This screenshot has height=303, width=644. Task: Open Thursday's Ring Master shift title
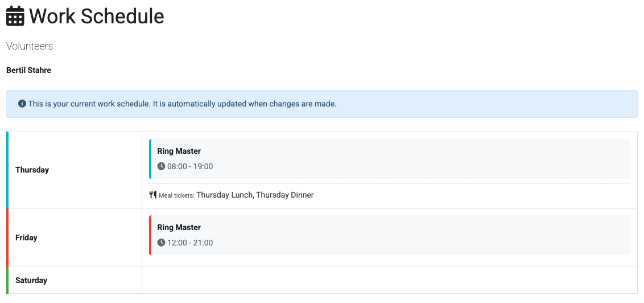tap(179, 151)
